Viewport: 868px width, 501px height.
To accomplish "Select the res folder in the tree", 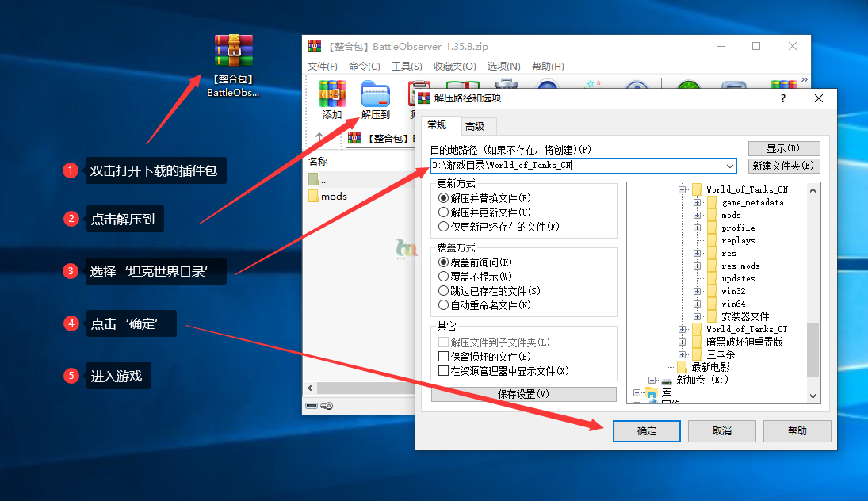I will point(728,254).
